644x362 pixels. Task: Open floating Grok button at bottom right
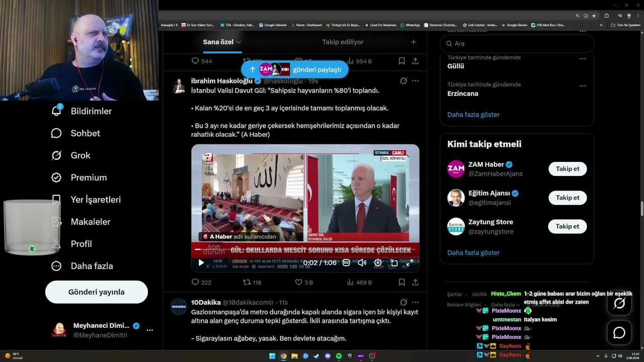[619, 303]
